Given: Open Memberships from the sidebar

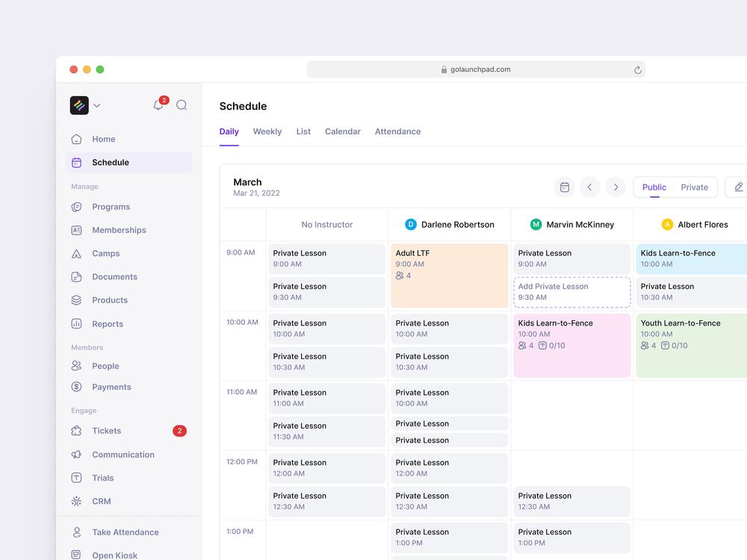Looking at the screenshot, I should (x=129, y=230).
